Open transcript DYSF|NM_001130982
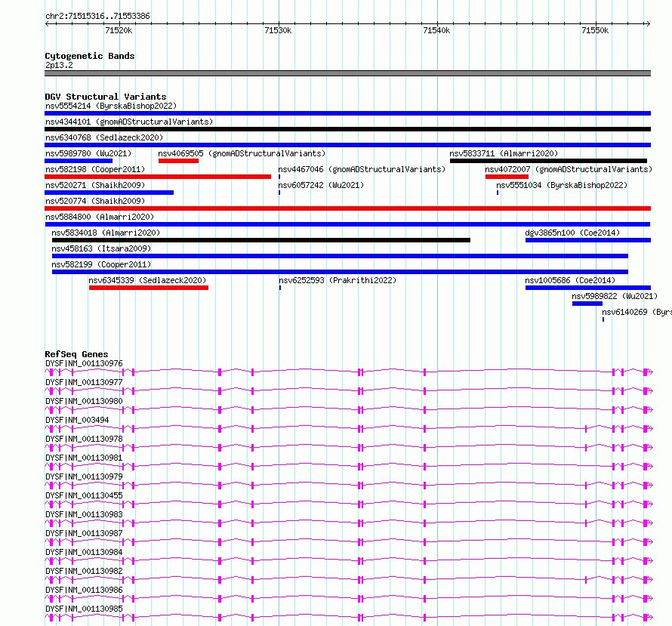Viewport: 672px width, 626px height. pyautogui.click(x=84, y=571)
